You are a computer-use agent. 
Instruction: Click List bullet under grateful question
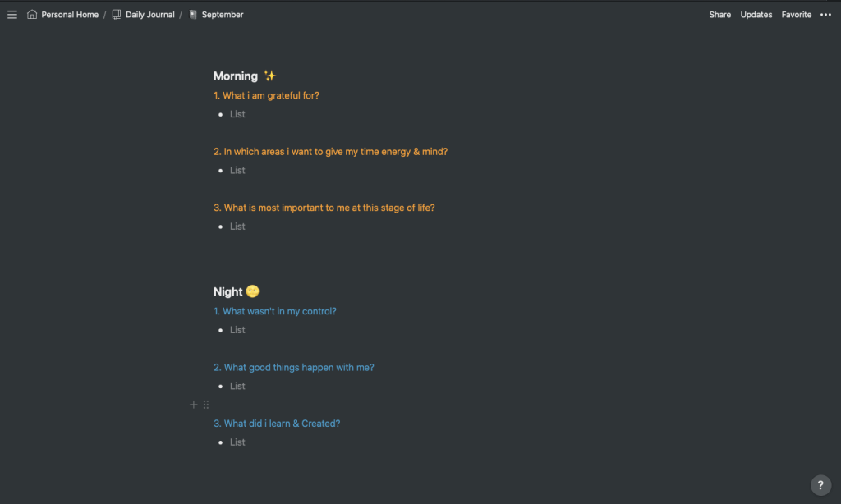(x=237, y=114)
